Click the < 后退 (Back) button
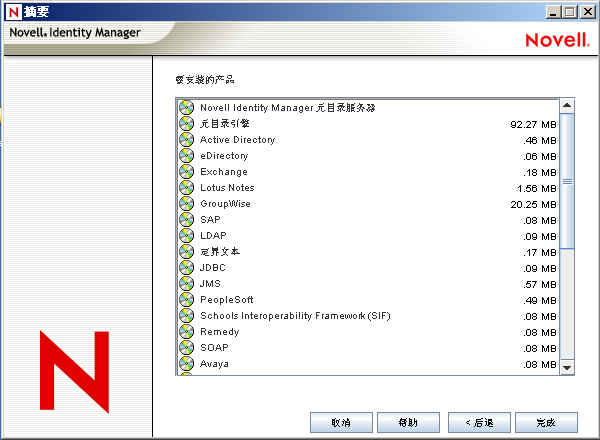The height and width of the screenshot is (440, 600). 479,422
